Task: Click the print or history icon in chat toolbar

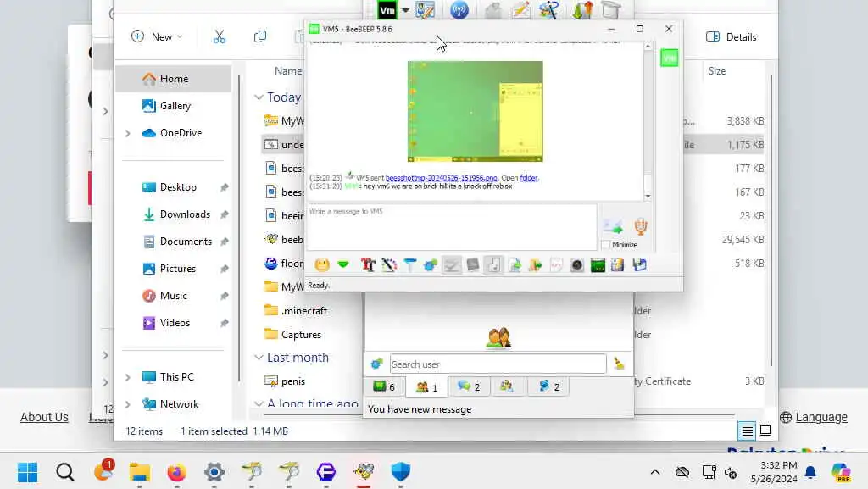Action: pos(618,265)
